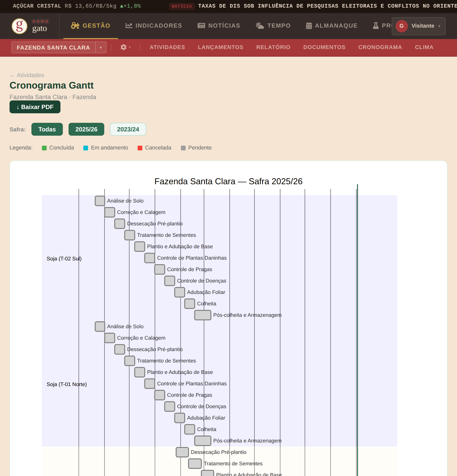457x476 pixels.
Task: Click the Soja (T-02 Sul) Colheita bar
Action: pos(190,304)
